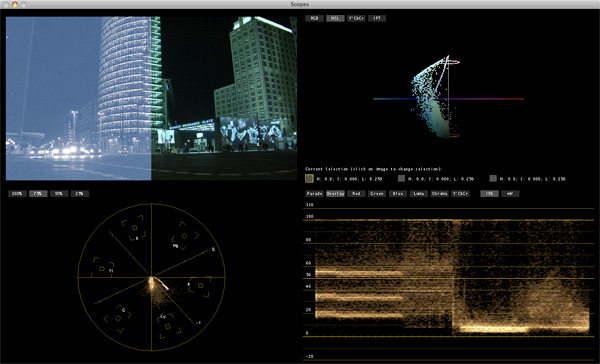Click the 20 IRE waveform scale label
This screenshot has width=600, height=364.
point(308,310)
